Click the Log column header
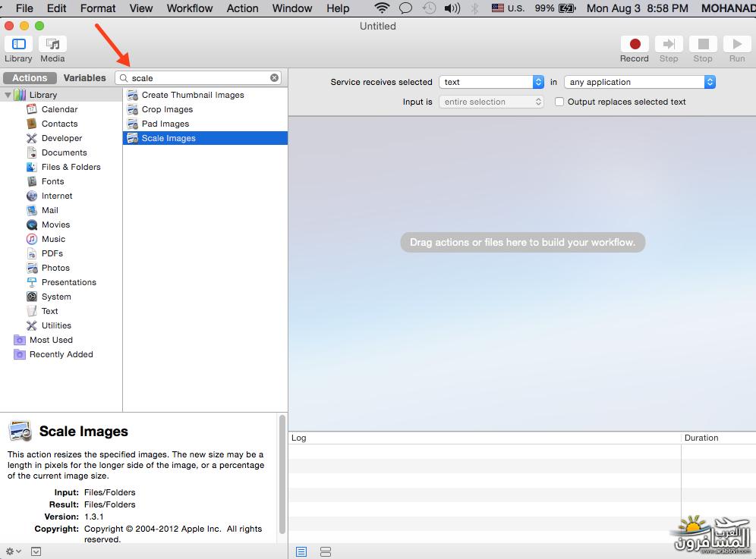756x559 pixels. coord(484,438)
